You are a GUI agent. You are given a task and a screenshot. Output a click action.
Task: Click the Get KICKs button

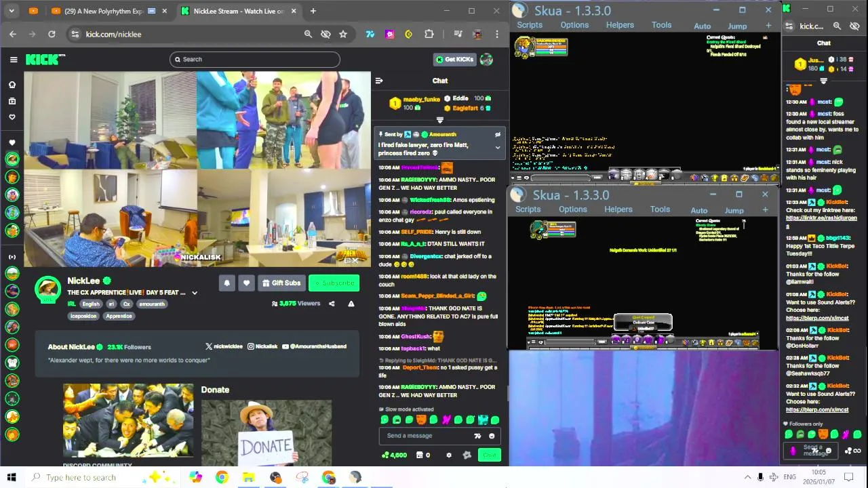(x=455, y=60)
